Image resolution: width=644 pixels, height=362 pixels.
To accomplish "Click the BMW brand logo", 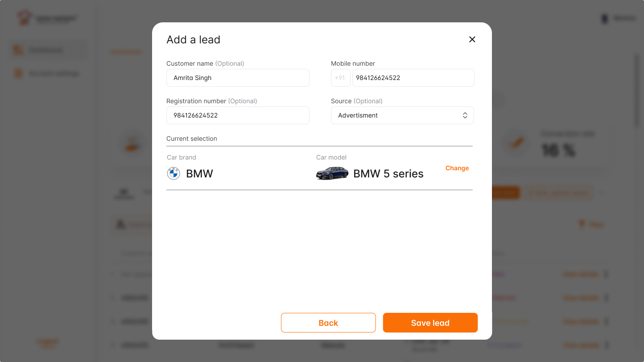I will (x=174, y=173).
